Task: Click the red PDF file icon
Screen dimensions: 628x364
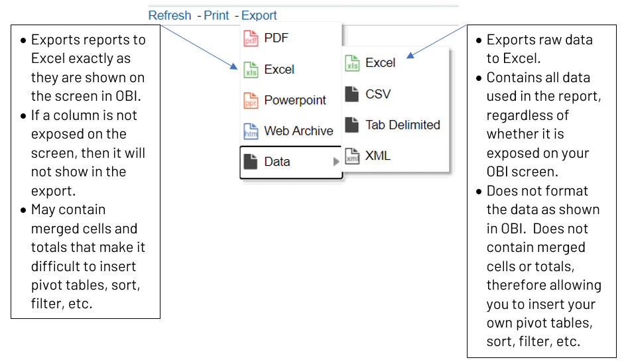Action: point(251,38)
